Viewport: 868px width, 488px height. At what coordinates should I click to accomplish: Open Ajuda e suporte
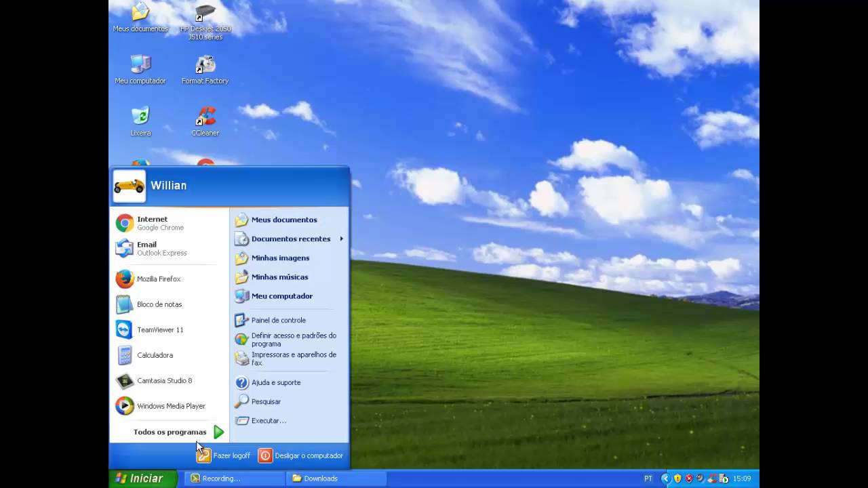pyautogui.click(x=289, y=382)
